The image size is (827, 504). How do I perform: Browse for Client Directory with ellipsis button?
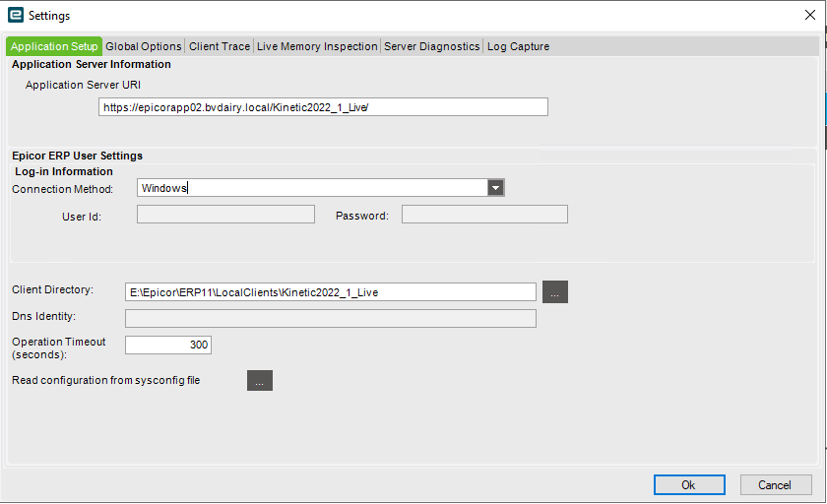click(x=555, y=292)
